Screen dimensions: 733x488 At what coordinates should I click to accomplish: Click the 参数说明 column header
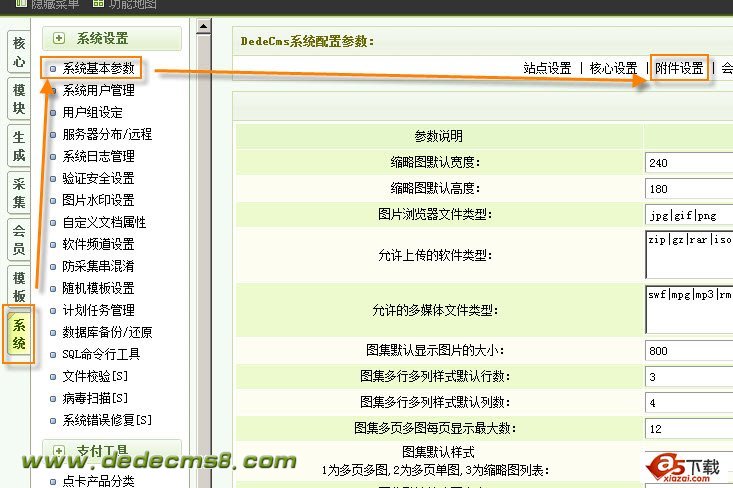click(438, 136)
